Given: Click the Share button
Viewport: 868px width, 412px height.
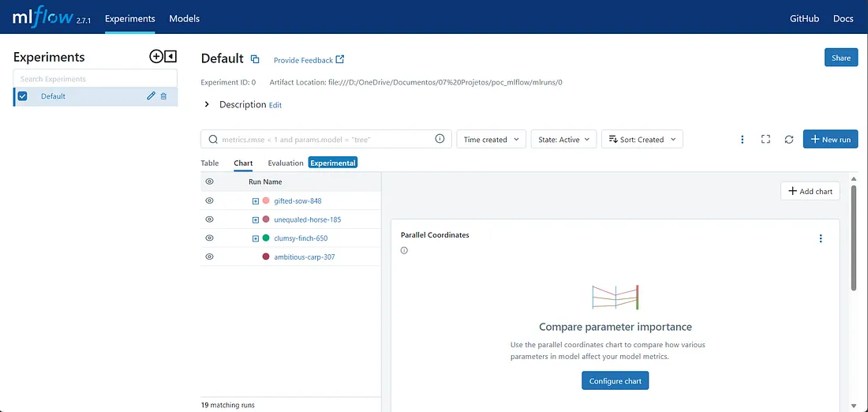Looking at the screenshot, I should pos(841,58).
